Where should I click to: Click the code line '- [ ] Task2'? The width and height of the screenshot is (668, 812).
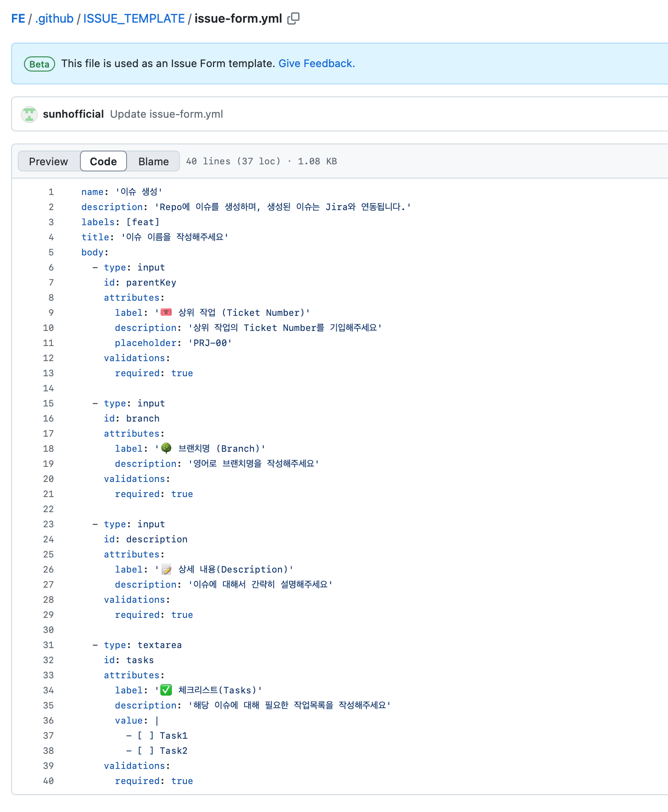[x=157, y=751]
